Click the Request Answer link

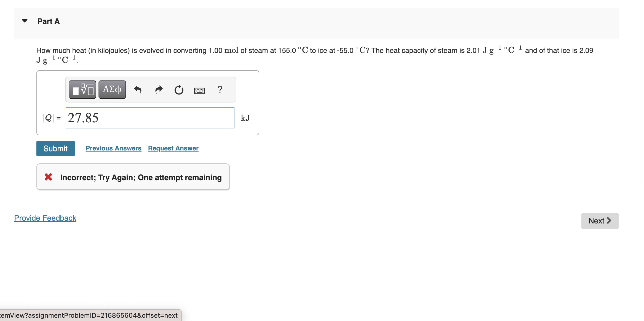point(173,148)
